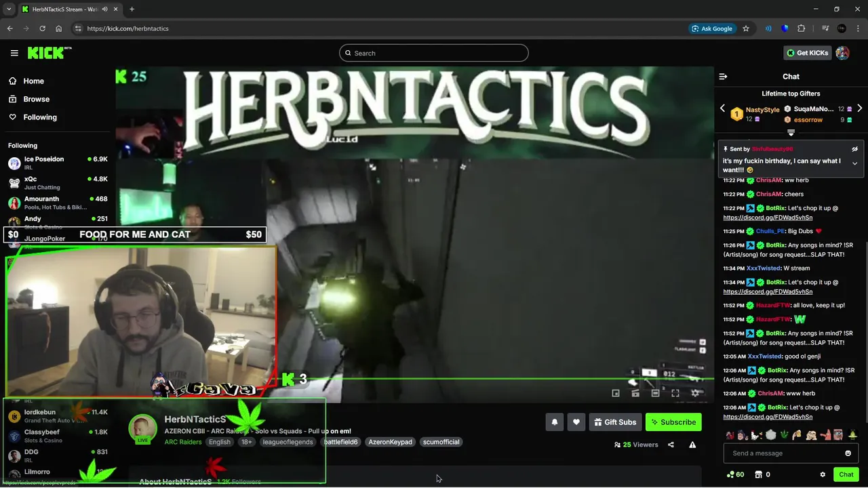Open the tab search dropdown arrow
Image resolution: width=868 pixels, height=488 pixels.
(x=9, y=9)
